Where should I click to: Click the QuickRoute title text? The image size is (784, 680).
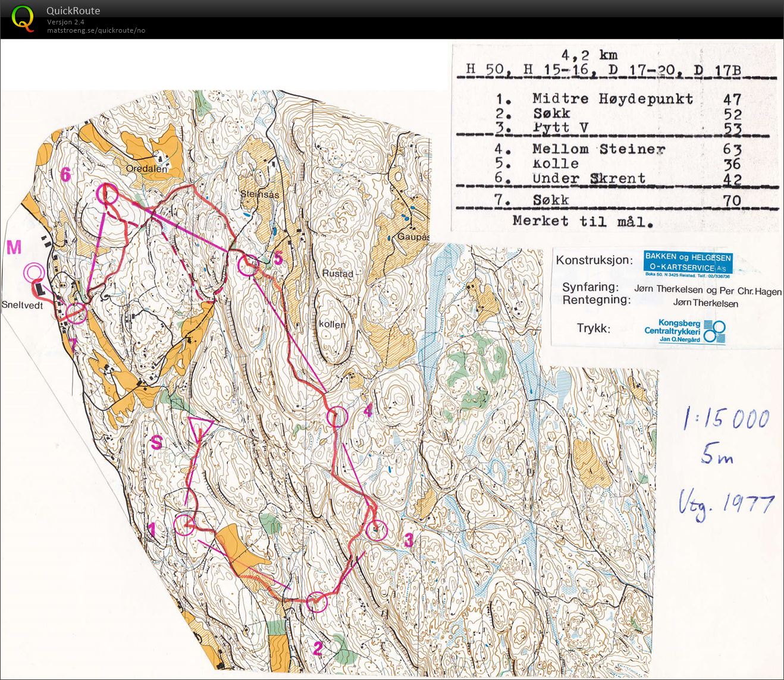pyautogui.click(x=73, y=11)
